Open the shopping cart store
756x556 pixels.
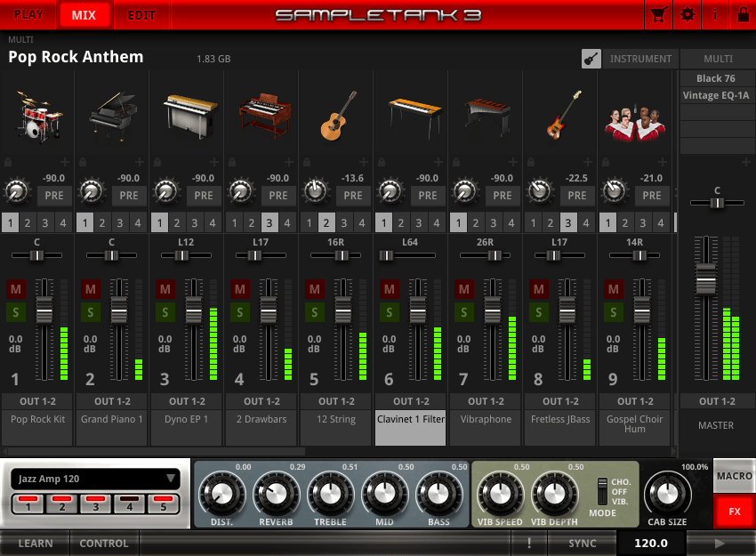[x=658, y=15]
